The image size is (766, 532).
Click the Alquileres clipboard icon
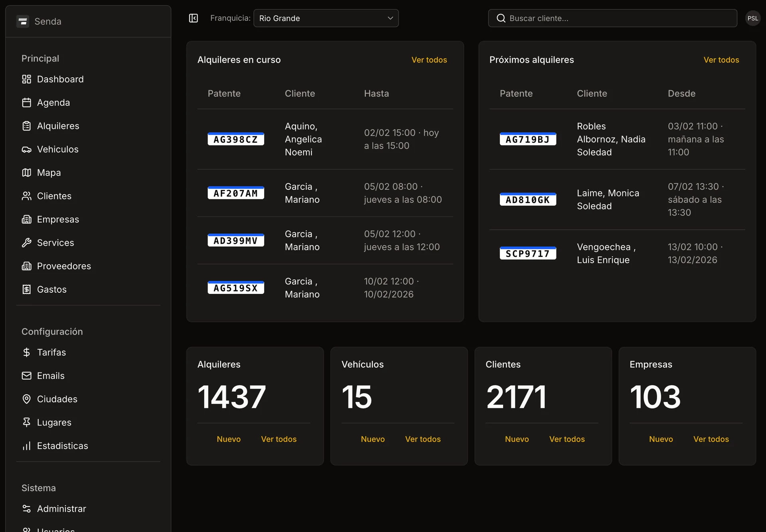coord(27,126)
